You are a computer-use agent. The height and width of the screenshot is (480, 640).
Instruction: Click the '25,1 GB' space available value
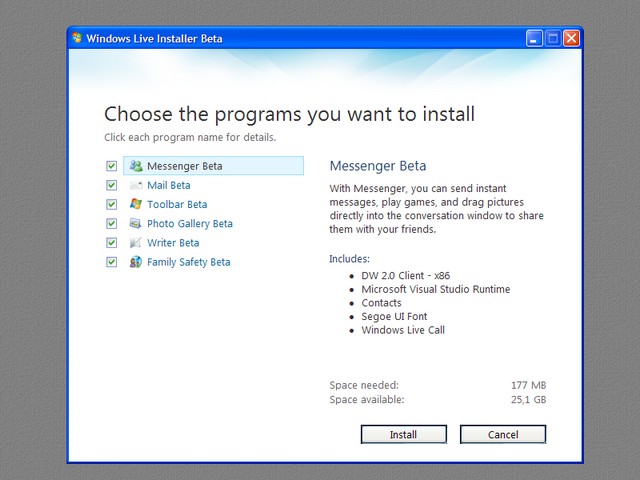point(528,399)
